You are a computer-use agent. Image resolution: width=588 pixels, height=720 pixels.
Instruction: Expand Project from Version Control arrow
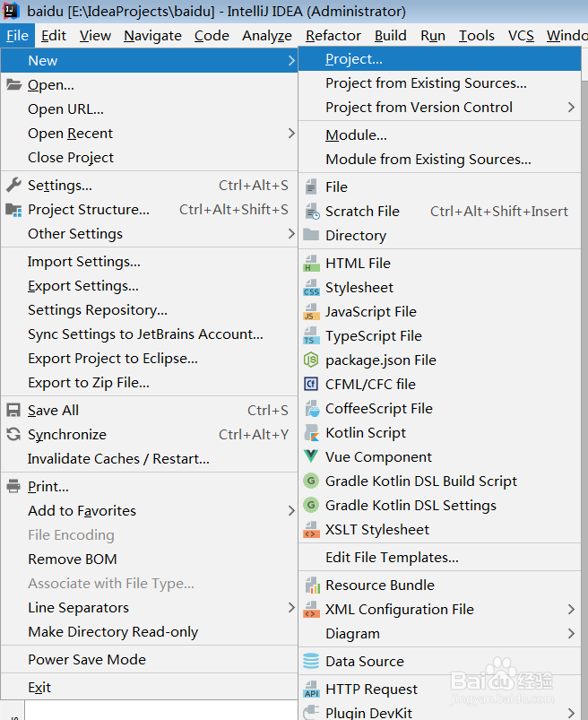point(571,107)
